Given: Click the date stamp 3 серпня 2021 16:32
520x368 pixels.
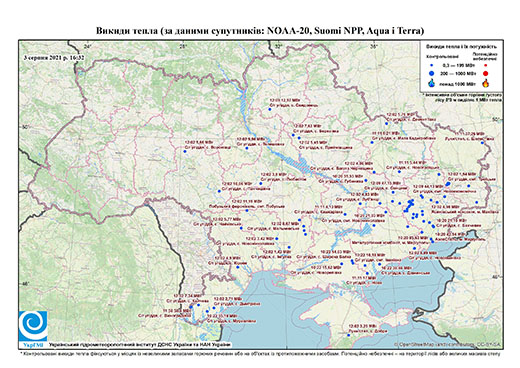Looking at the screenshot, I should 54,57.
